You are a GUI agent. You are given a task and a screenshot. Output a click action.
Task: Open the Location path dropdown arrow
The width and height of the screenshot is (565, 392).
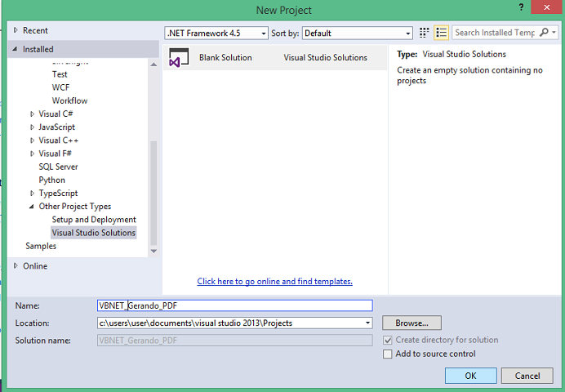(367, 323)
